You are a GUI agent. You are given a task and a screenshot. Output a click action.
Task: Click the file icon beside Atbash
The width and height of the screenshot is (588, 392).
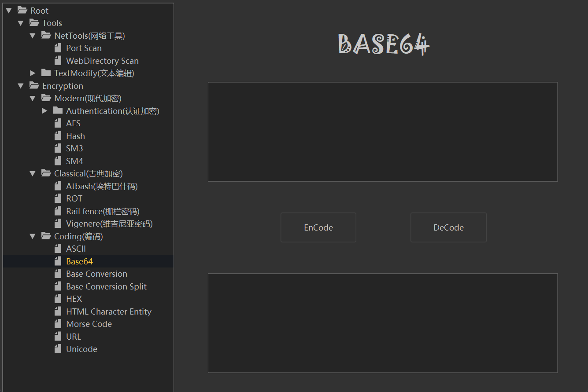point(58,186)
